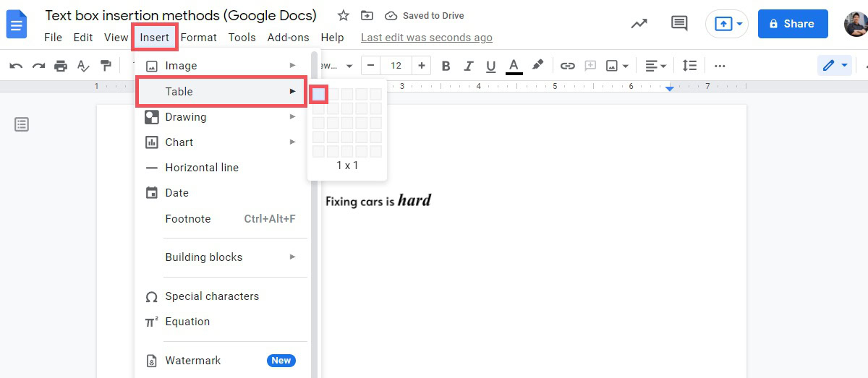Star this document

tap(344, 16)
